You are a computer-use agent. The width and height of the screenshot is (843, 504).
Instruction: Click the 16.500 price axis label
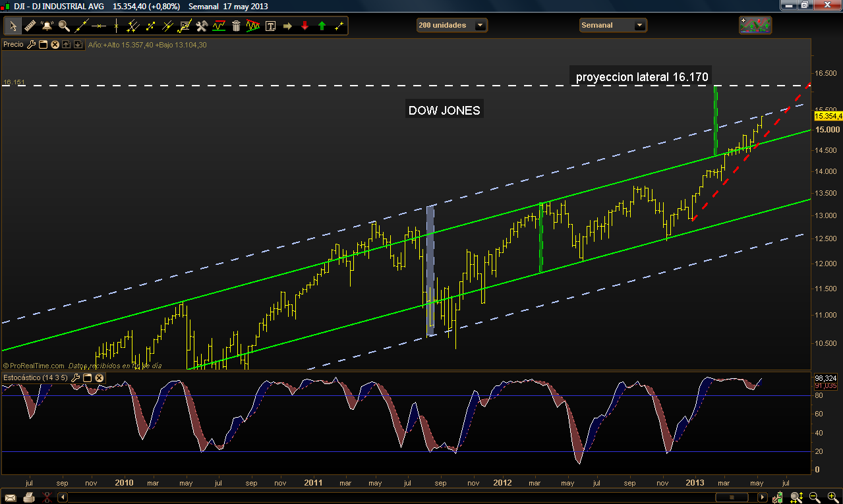tap(826, 74)
